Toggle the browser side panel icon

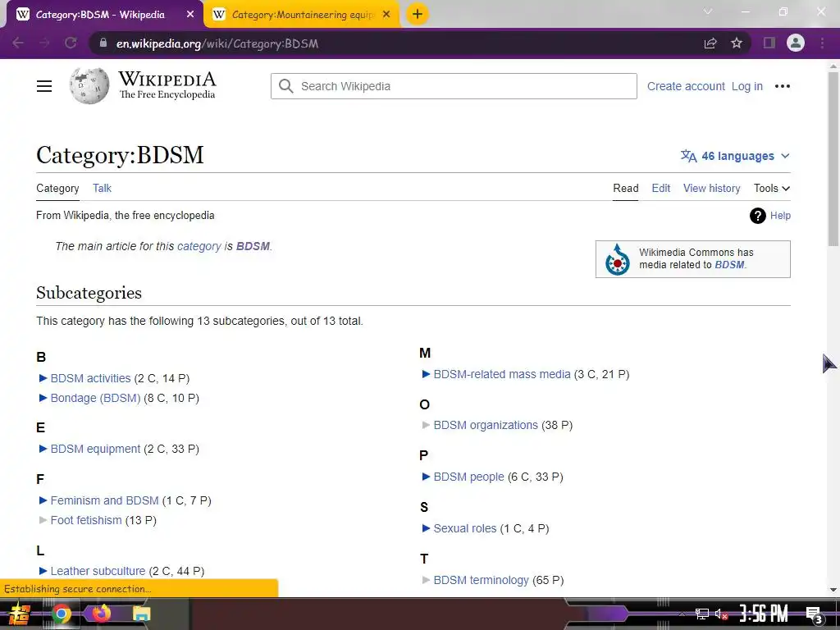point(769,43)
